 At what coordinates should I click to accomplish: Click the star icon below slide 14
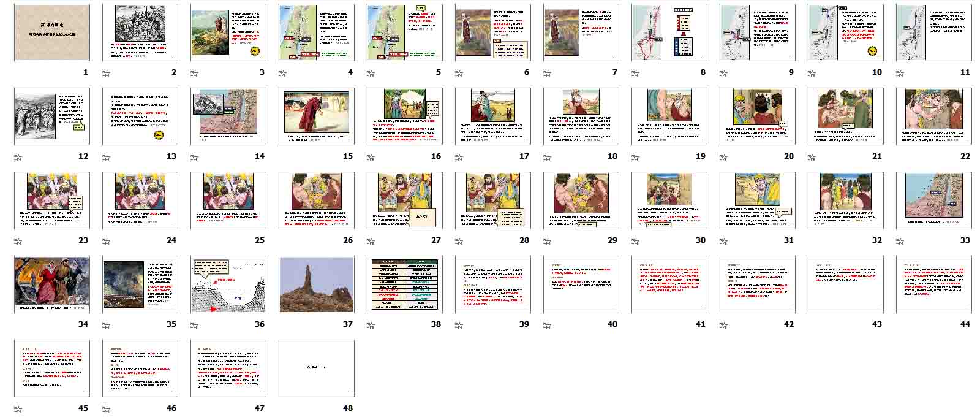[x=195, y=156]
